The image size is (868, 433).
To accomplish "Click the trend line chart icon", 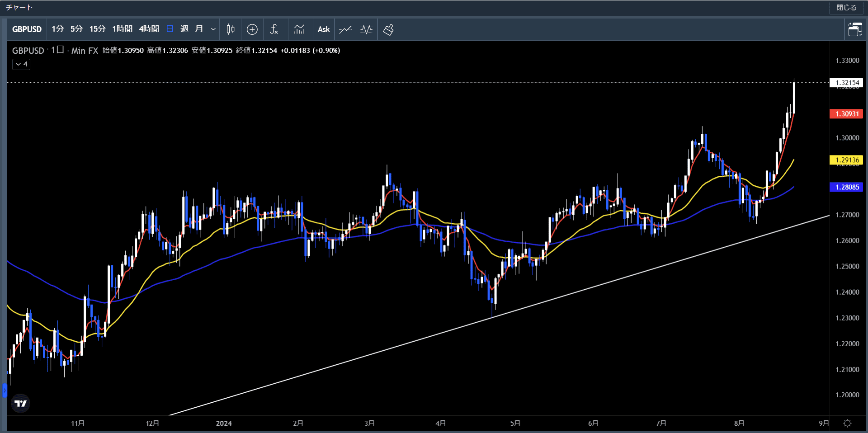I will coord(345,29).
